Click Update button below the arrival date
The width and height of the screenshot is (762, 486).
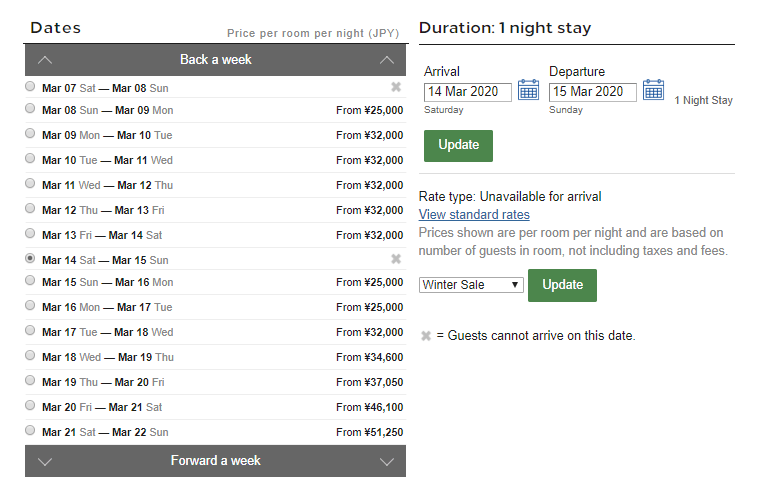458,145
